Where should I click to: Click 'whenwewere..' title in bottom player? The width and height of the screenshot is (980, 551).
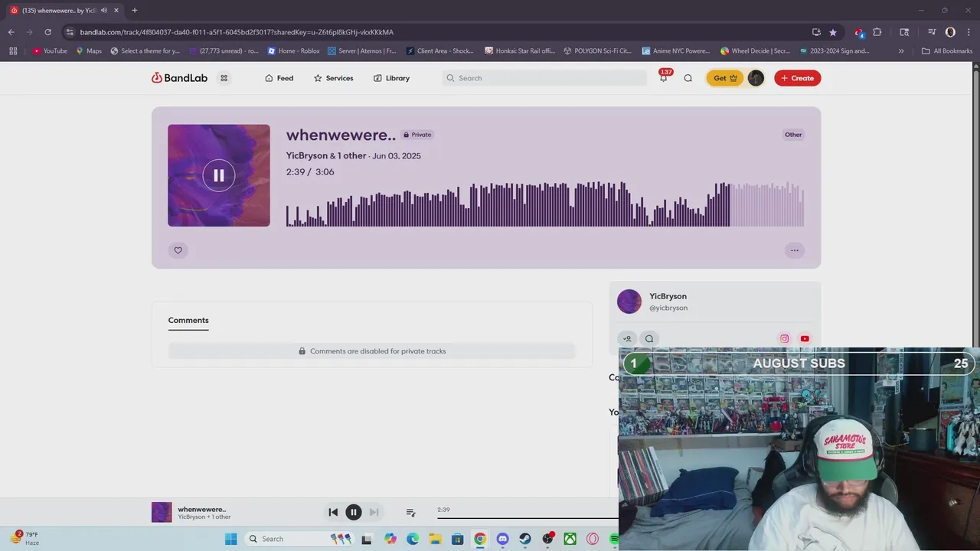pyautogui.click(x=201, y=509)
